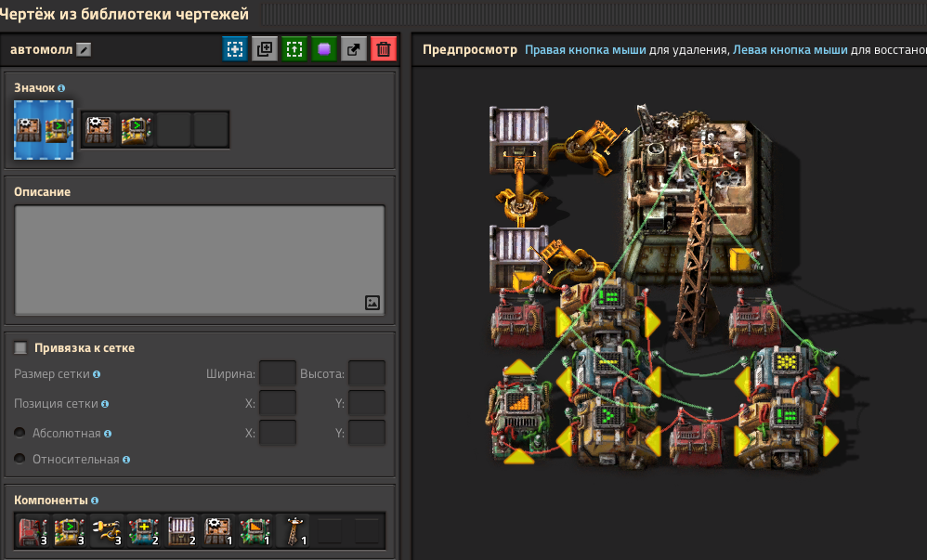Click the автомолл blueprint name label
927x560 pixels.
click(x=42, y=49)
